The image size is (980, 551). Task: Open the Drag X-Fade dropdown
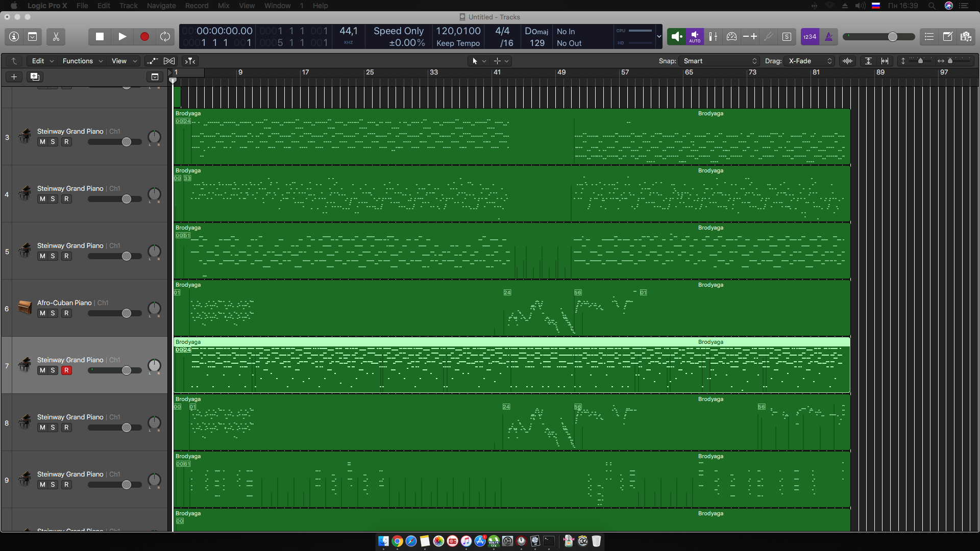pyautogui.click(x=810, y=61)
